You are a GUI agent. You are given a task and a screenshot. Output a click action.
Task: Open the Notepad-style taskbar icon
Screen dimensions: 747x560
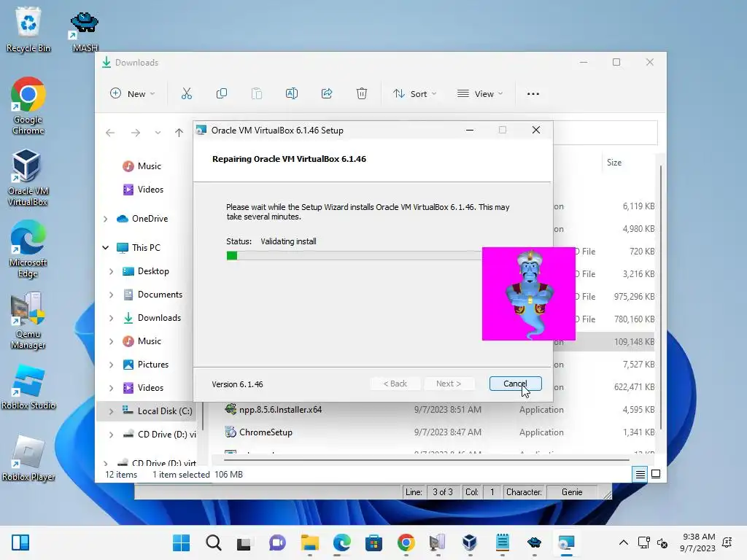[x=502, y=542]
